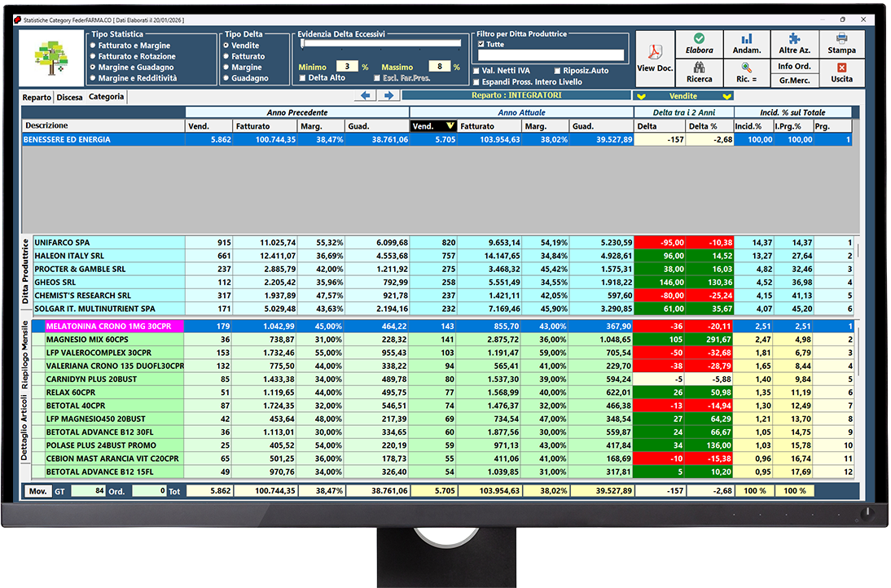Open Andam. chart icon
891x588 pixels.
747,39
